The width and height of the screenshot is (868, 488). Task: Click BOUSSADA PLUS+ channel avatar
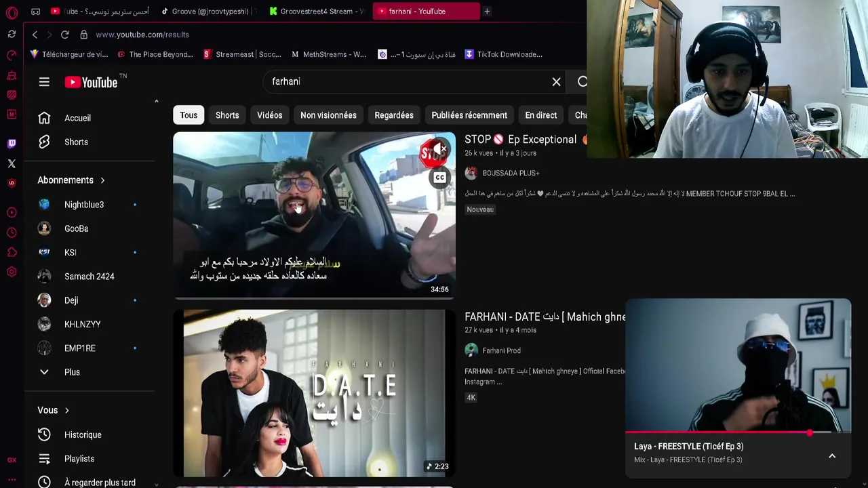pos(471,173)
